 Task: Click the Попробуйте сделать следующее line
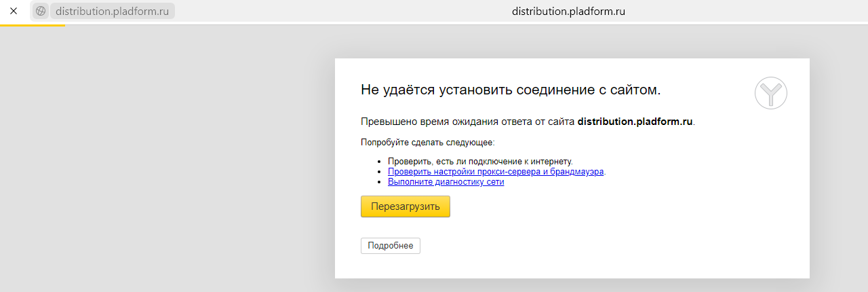[x=427, y=143]
